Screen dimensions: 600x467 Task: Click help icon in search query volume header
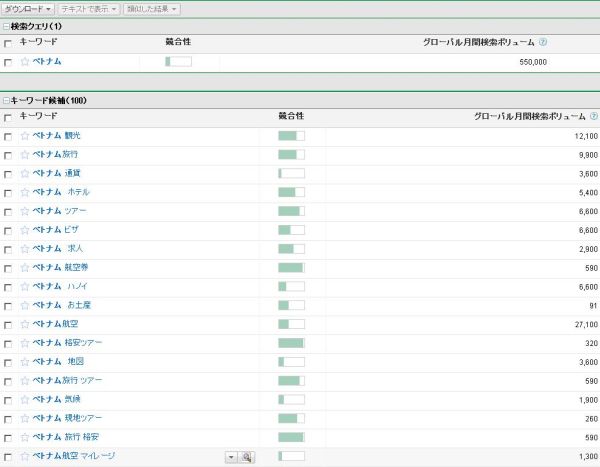543,43
